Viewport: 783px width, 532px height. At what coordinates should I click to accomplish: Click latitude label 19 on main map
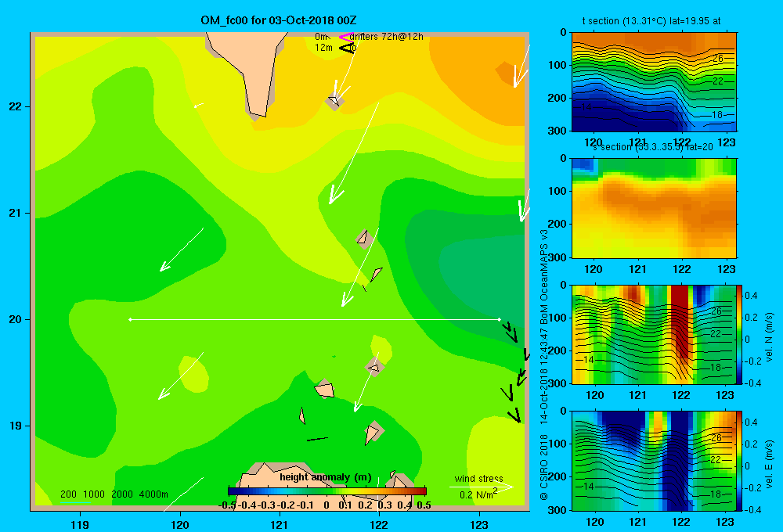pos(15,426)
